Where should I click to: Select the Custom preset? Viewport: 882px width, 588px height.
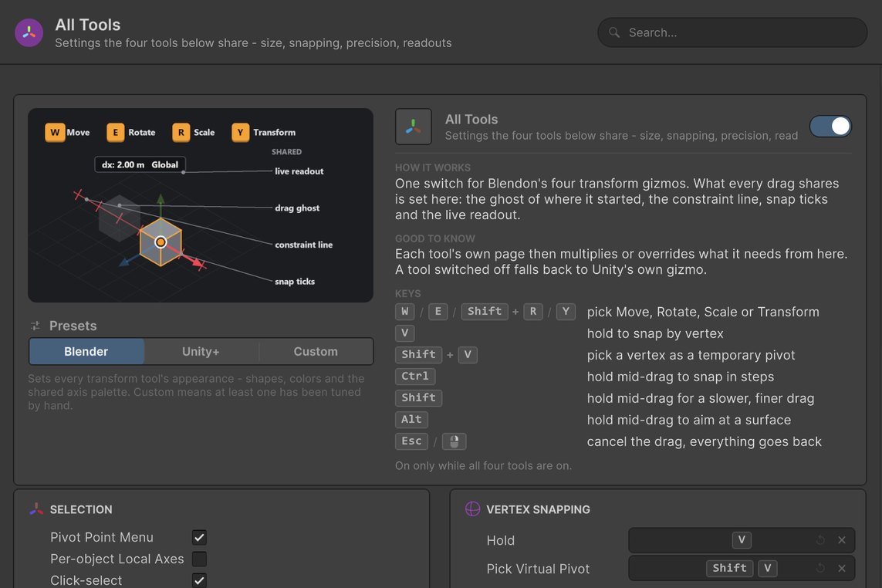[316, 352]
